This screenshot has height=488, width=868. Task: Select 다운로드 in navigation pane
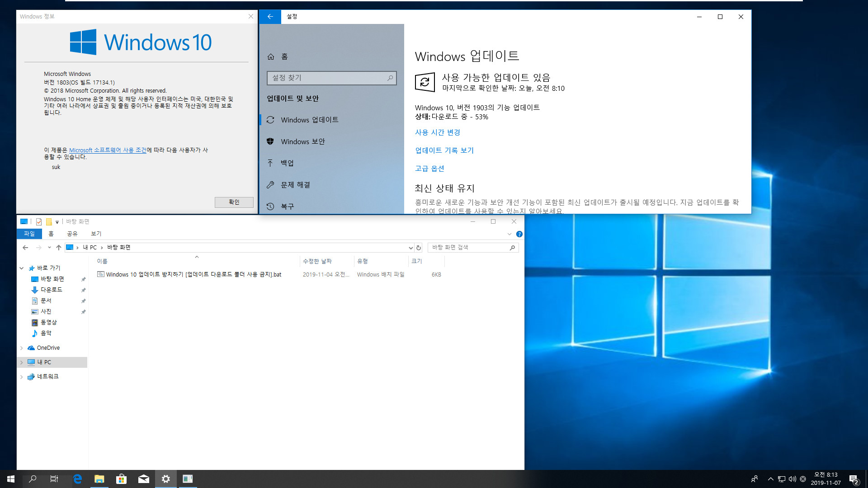(52, 290)
